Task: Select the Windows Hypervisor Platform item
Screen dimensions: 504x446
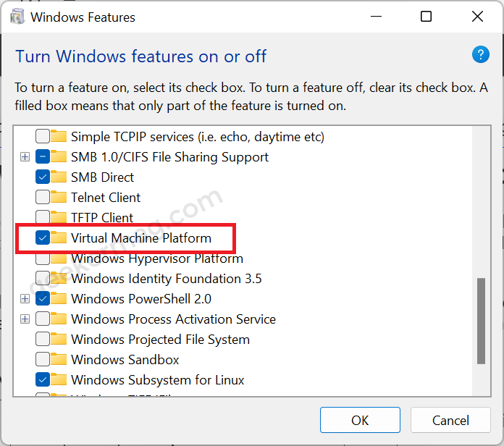Action: (x=157, y=258)
